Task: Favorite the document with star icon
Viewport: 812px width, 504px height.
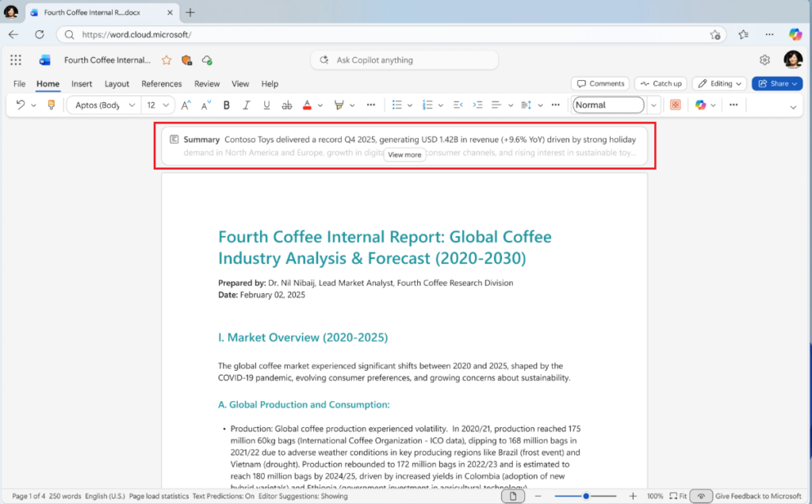Action: tap(167, 60)
